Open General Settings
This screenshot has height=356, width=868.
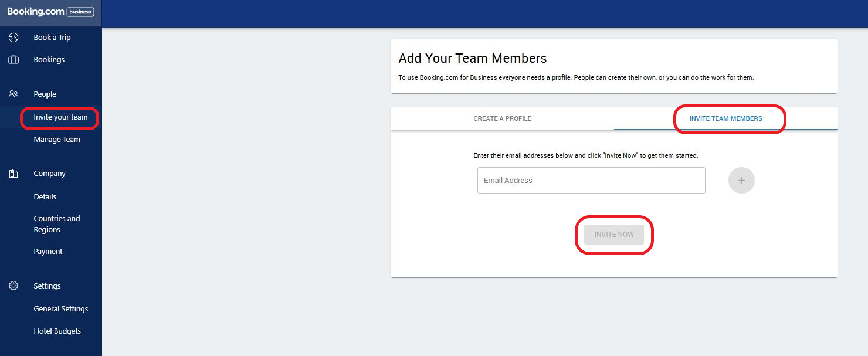[61, 309]
